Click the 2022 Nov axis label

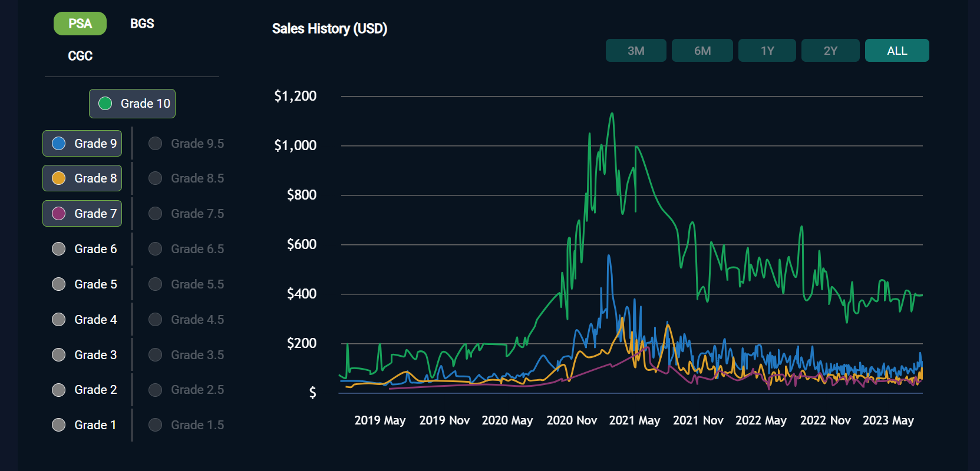[826, 420]
